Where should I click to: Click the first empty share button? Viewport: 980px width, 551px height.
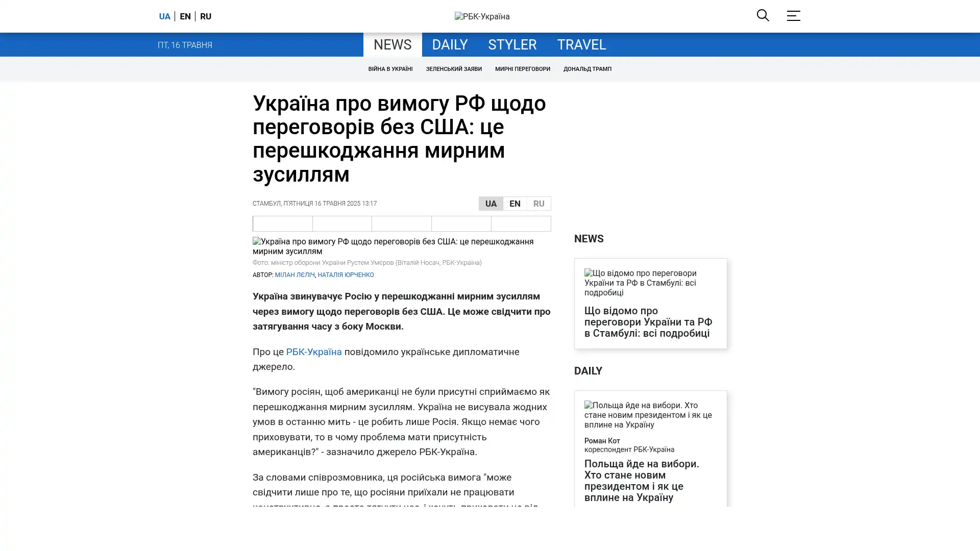tap(282, 223)
